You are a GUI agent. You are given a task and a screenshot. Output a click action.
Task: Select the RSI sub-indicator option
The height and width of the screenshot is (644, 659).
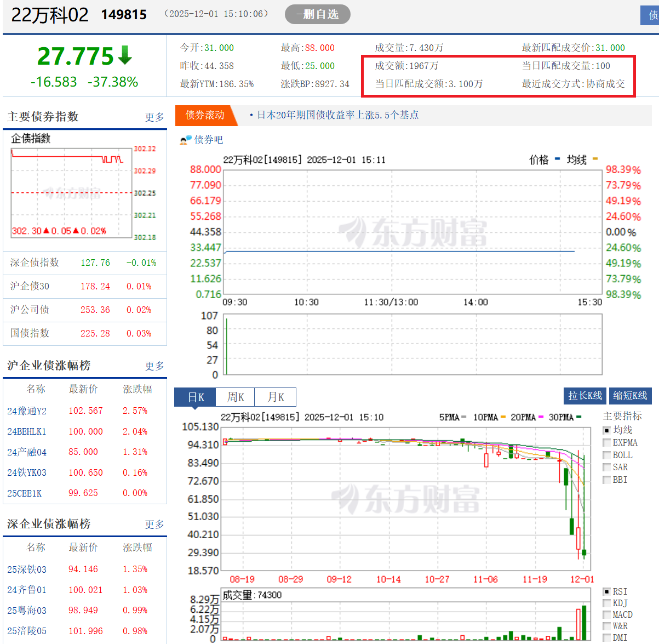click(x=606, y=591)
